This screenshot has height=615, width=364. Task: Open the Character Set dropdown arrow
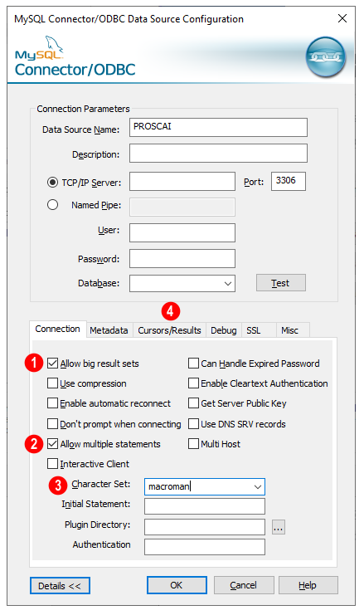point(257,486)
